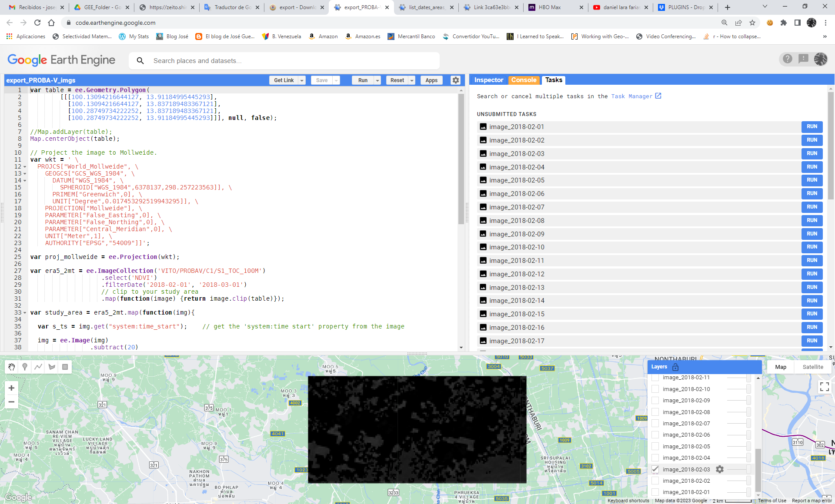Click the hand pan tool icon
The width and height of the screenshot is (835, 504).
tap(11, 366)
